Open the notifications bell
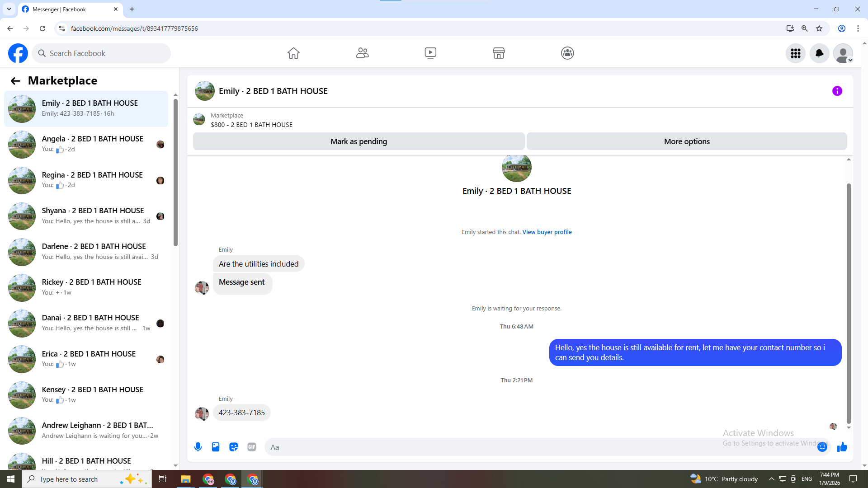The width and height of the screenshot is (868, 488). (819, 53)
